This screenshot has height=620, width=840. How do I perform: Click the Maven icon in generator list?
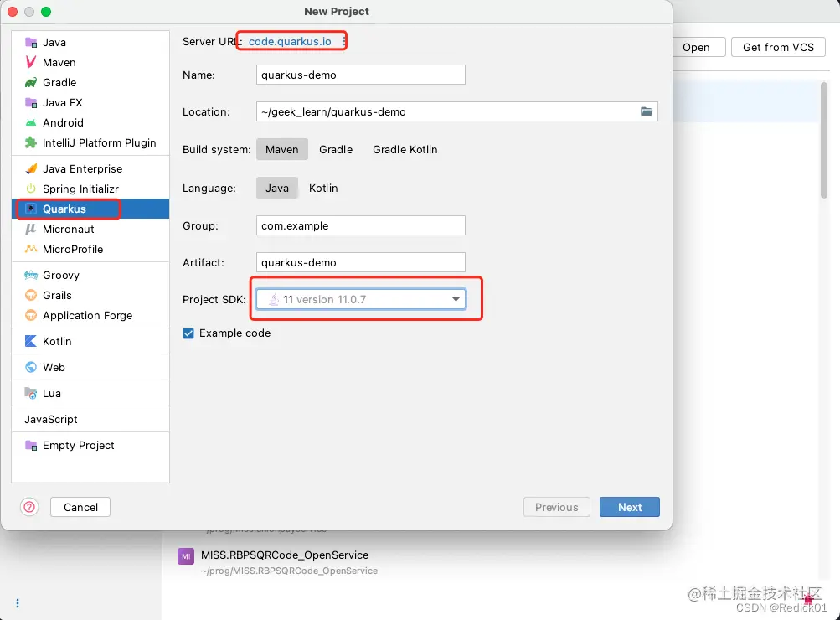(x=31, y=62)
